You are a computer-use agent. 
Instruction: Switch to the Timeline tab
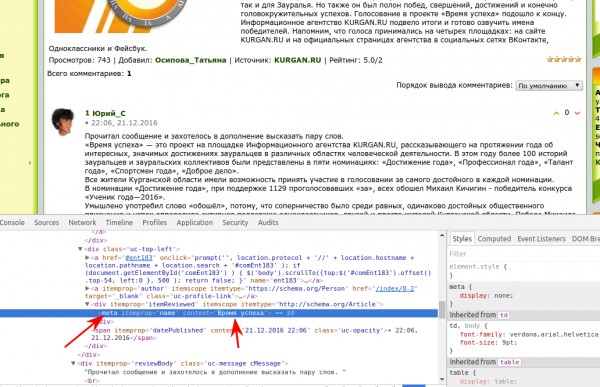[x=119, y=222]
